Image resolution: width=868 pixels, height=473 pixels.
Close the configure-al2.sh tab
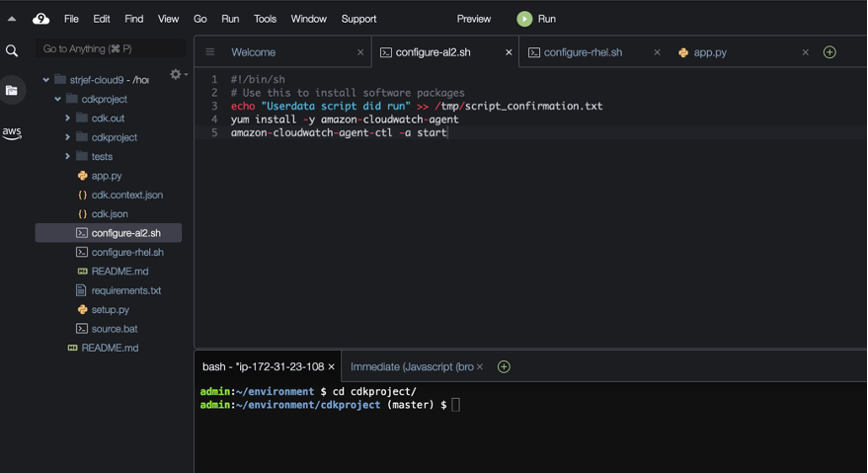[x=509, y=52]
